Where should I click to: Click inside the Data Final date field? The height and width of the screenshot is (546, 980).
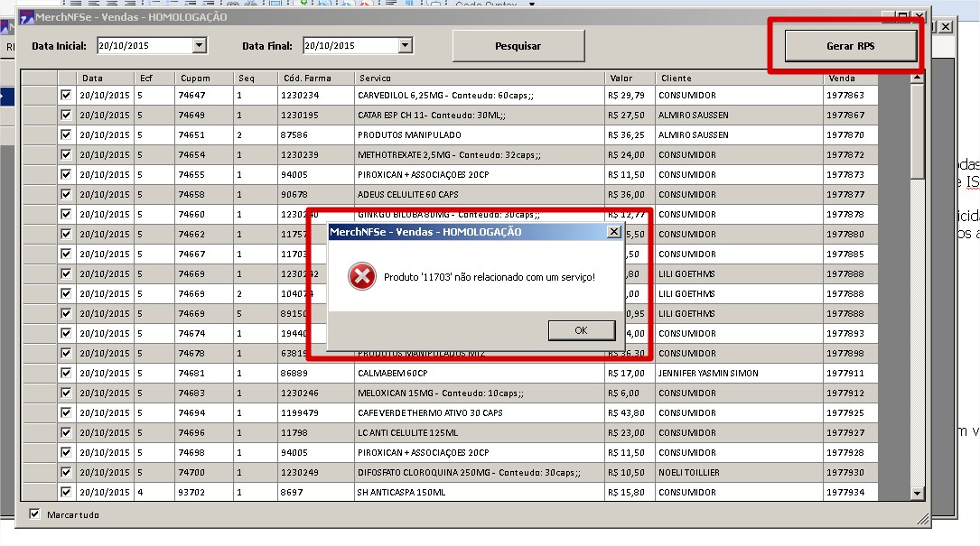[349, 45]
